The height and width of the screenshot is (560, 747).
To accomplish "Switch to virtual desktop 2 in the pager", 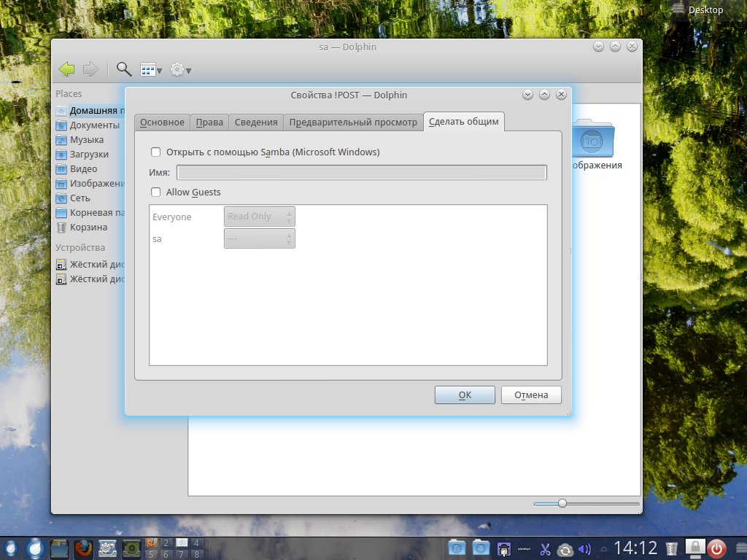I will click(166, 542).
